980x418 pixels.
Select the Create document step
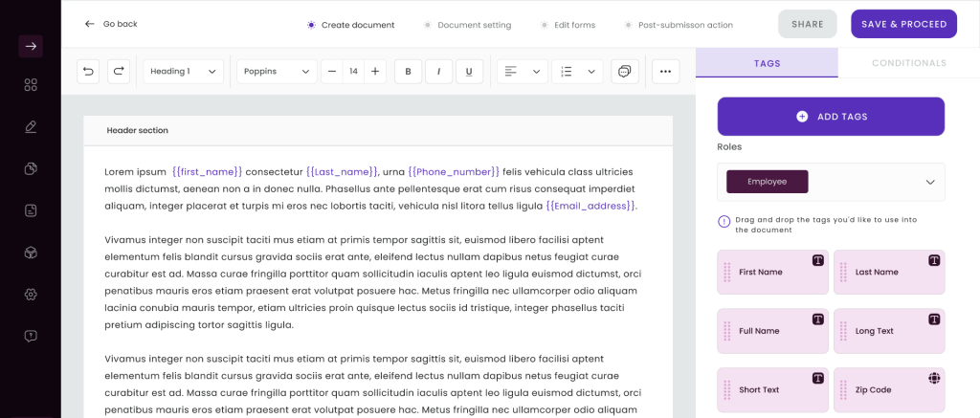click(351, 25)
